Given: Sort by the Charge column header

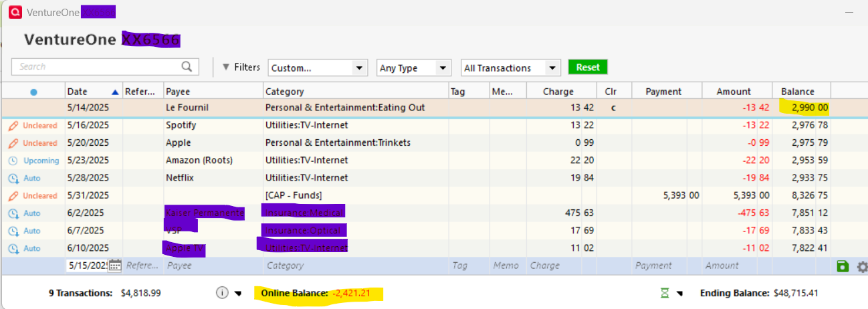Looking at the screenshot, I should 562,92.
